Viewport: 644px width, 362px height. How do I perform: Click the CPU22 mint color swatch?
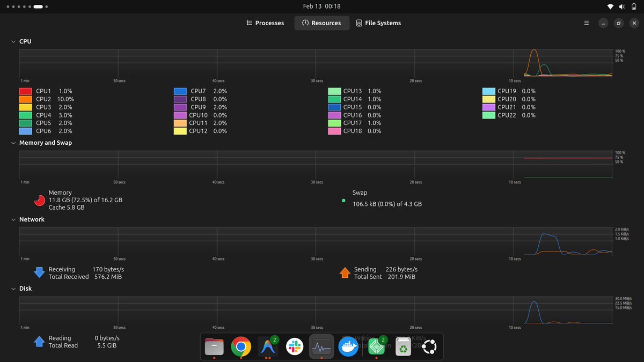click(488, 115)
